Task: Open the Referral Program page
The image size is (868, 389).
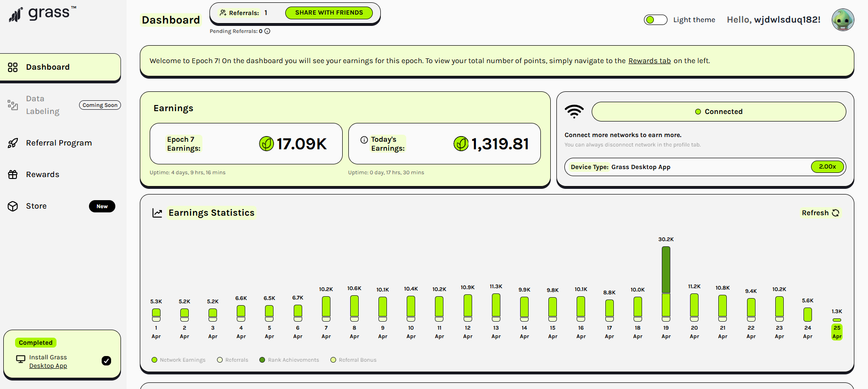Action: [x=60, y=143]
